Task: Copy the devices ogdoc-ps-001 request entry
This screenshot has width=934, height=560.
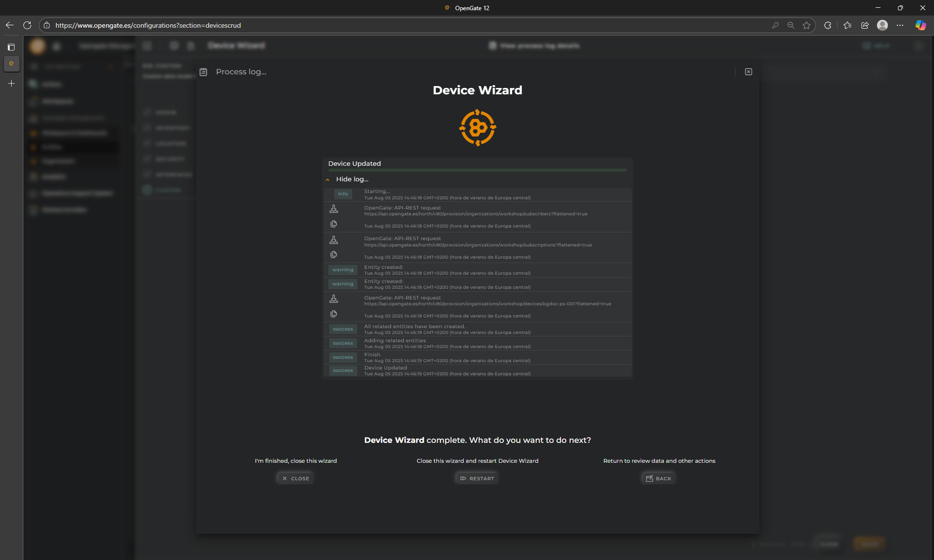Action: point(334,314)
